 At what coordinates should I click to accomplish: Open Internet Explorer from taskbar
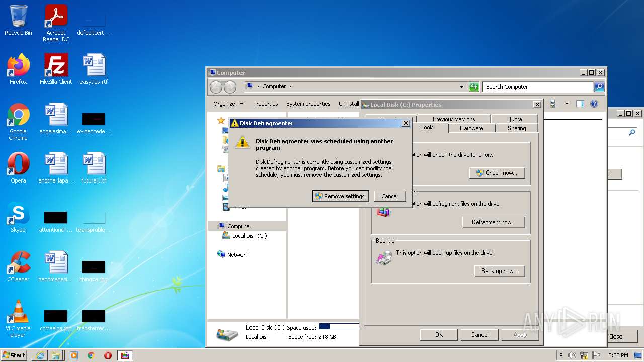click(x=40, y=355)
